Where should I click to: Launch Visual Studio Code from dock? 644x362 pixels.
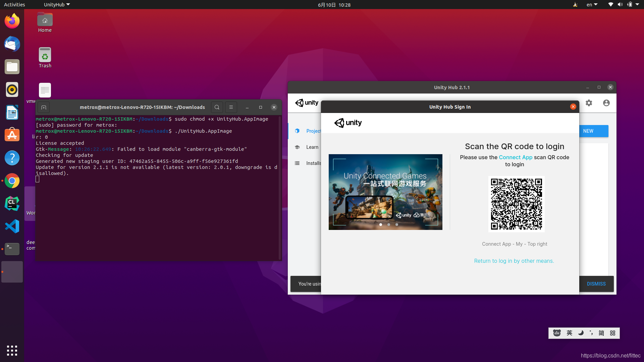pos(12,226)
